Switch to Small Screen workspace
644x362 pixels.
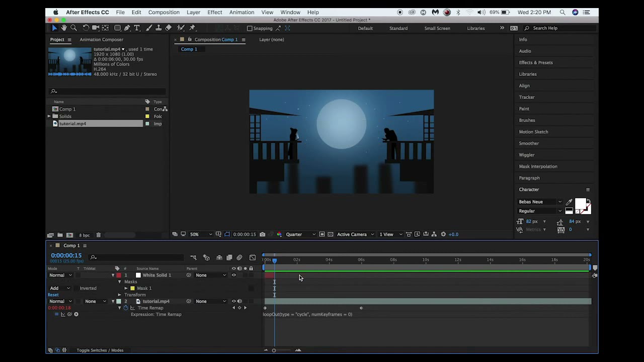[437, 28]
